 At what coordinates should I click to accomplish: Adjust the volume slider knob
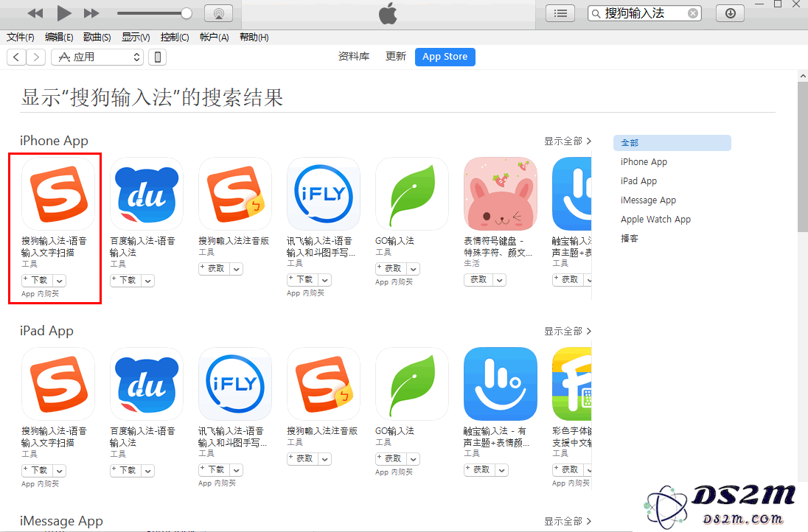tap(187, 13)
